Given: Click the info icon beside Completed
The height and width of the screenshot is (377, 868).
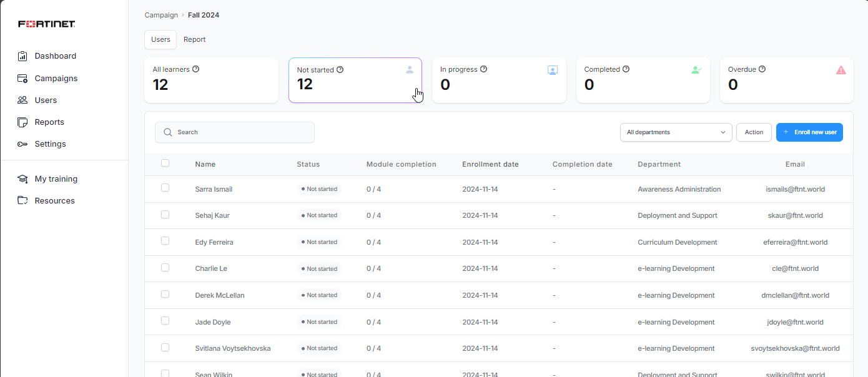Looking at the screenshot, I should (626, 69).
